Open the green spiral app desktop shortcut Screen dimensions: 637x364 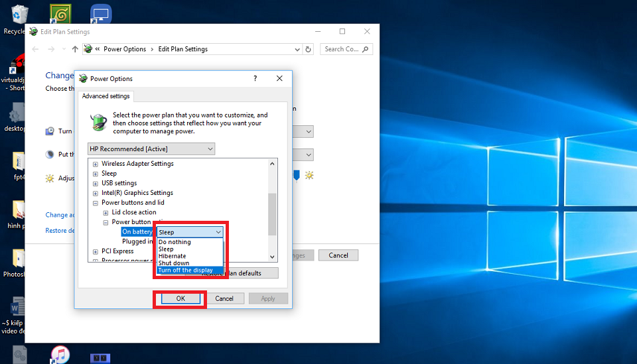60,14
